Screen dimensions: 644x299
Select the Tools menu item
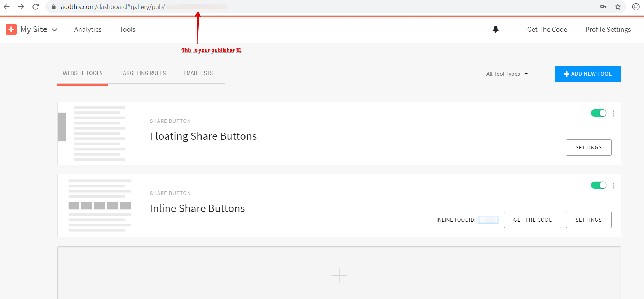point(128,30)
